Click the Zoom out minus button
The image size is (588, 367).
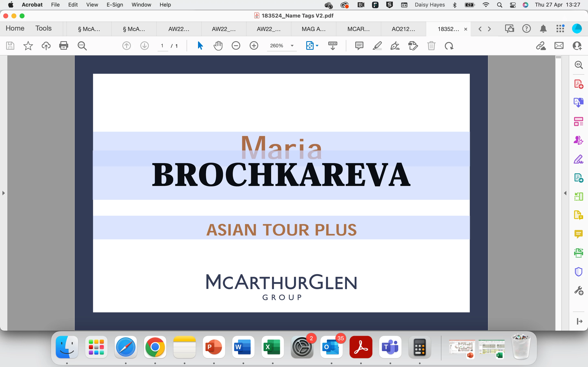tap(236, 46)
